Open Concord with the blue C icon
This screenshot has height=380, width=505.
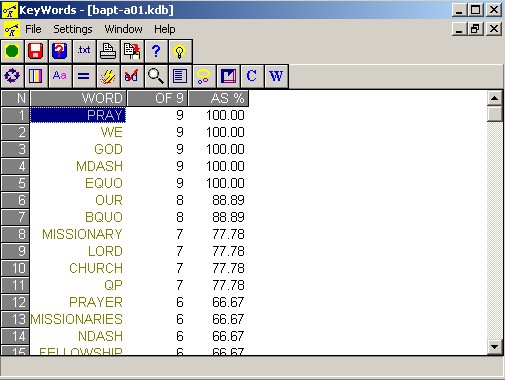click(252, 76)
